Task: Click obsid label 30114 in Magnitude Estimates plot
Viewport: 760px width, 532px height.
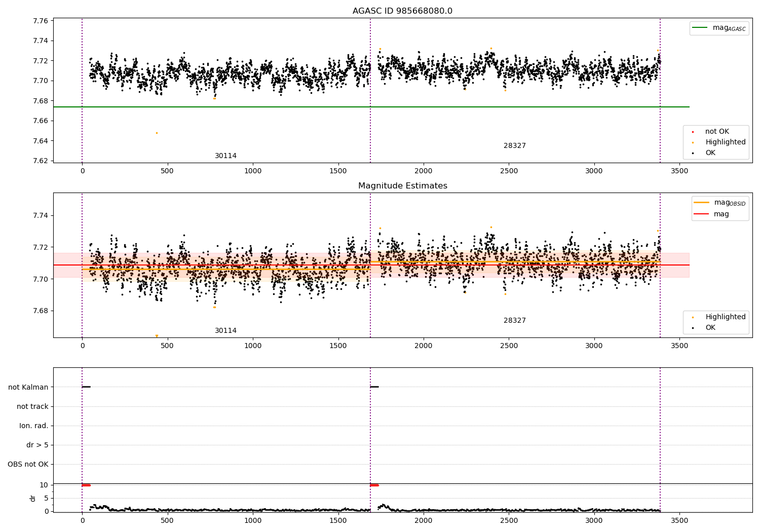Action: click(x=225, y=331)
